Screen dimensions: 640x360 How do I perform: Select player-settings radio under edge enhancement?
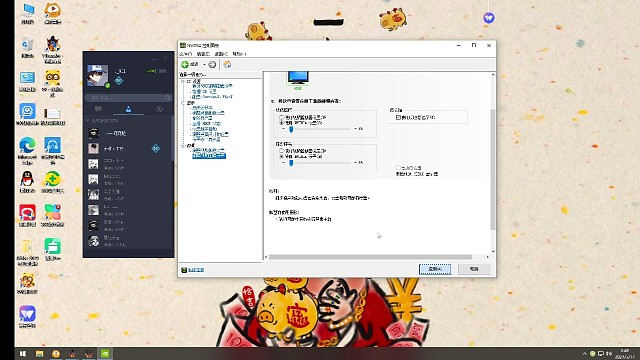281,117
